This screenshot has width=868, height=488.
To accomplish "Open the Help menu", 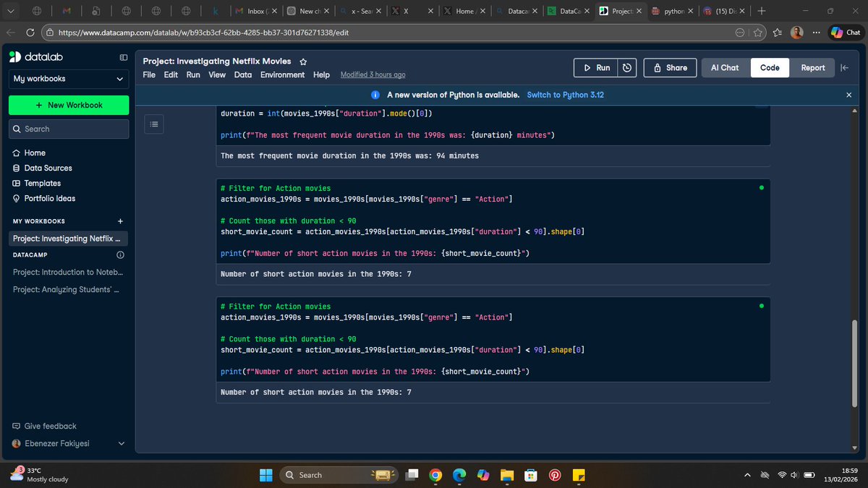I will click(321, 74).
